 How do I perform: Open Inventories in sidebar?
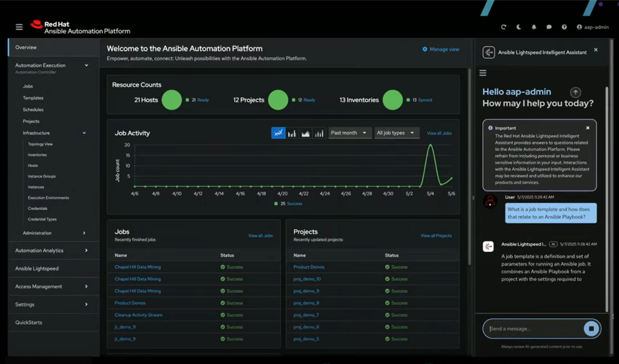[37, 155]
